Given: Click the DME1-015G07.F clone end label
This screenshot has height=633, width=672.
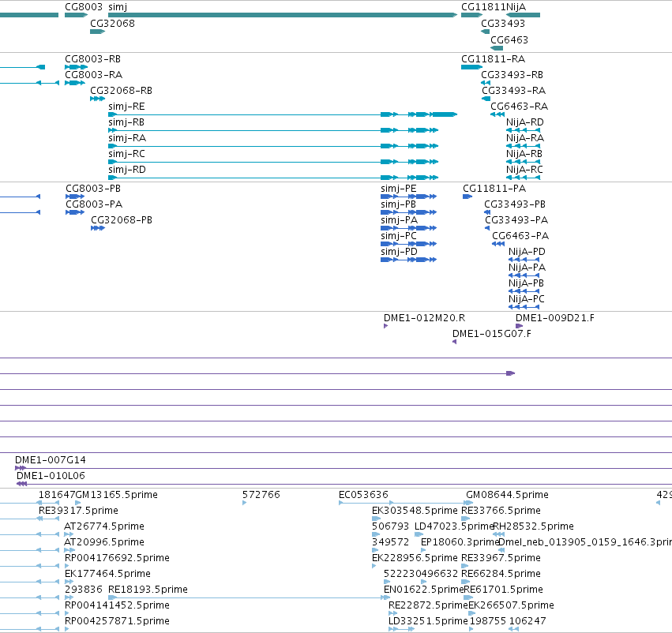Looking at the screenshot, I should (492, 334).
